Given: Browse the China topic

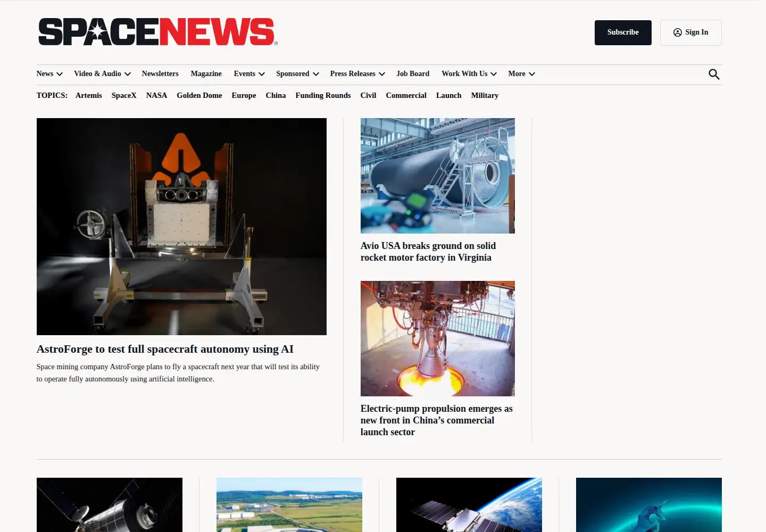Looking at the screenshot, I should pyautogui.click(x=276, y=96).
